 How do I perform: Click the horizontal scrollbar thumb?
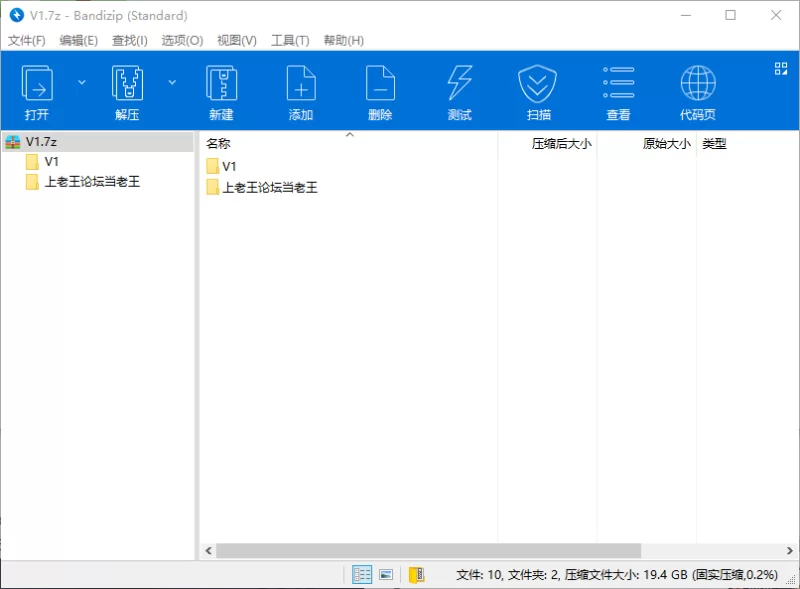(429, 551)
